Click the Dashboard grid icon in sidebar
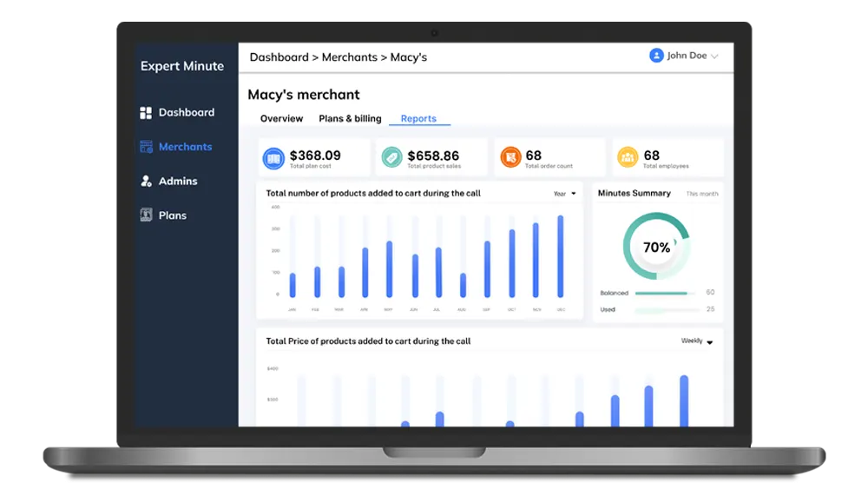 146,113
